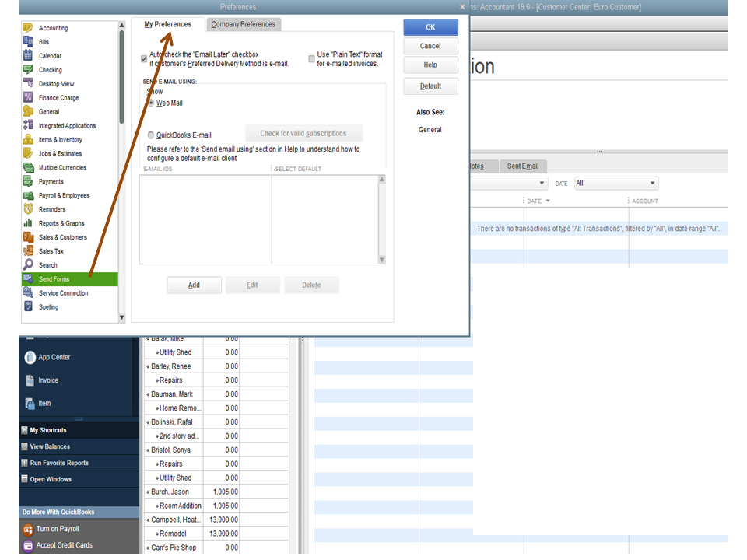This screenshot has width=747, height=560.
Task: Click the Reminders clock icon
Action: [x=28, y=209]
